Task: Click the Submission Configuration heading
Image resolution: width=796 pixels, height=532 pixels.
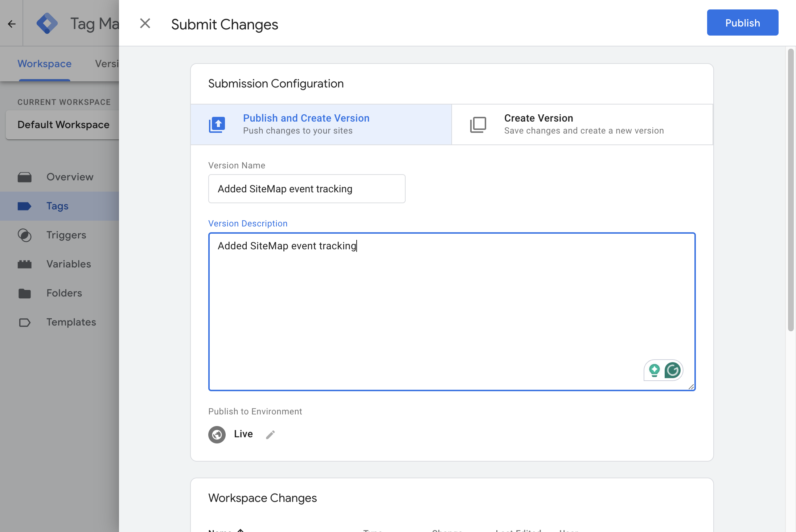Action: tap(276, 83)
